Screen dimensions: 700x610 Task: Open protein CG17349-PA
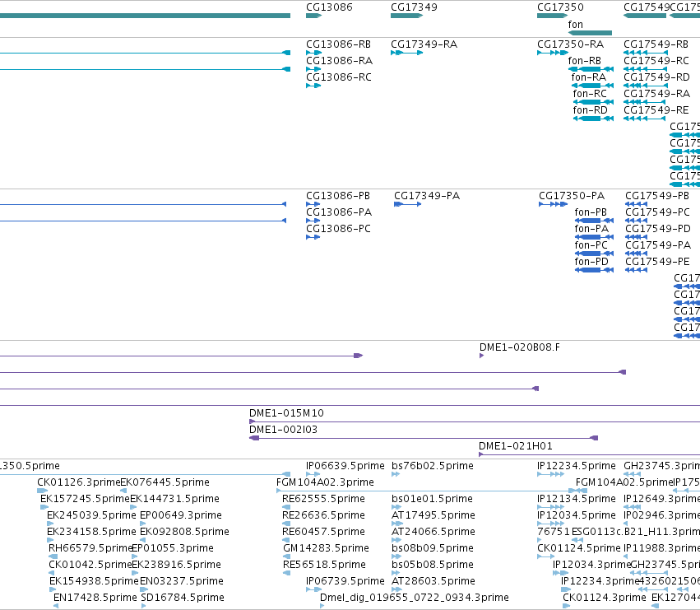tap(427, 196)
